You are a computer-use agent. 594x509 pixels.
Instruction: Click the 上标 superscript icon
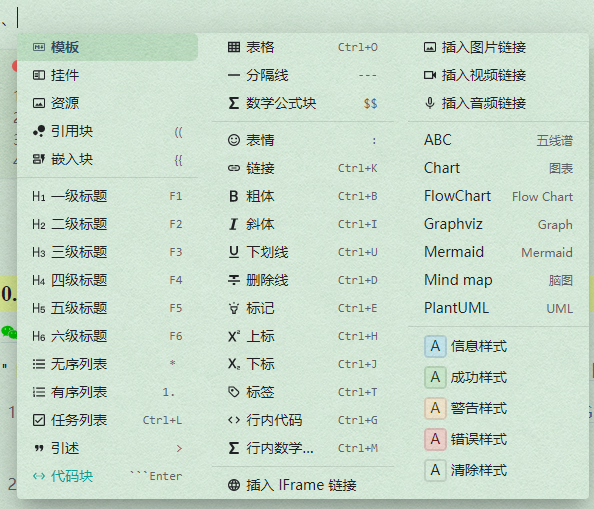[234, 336]
